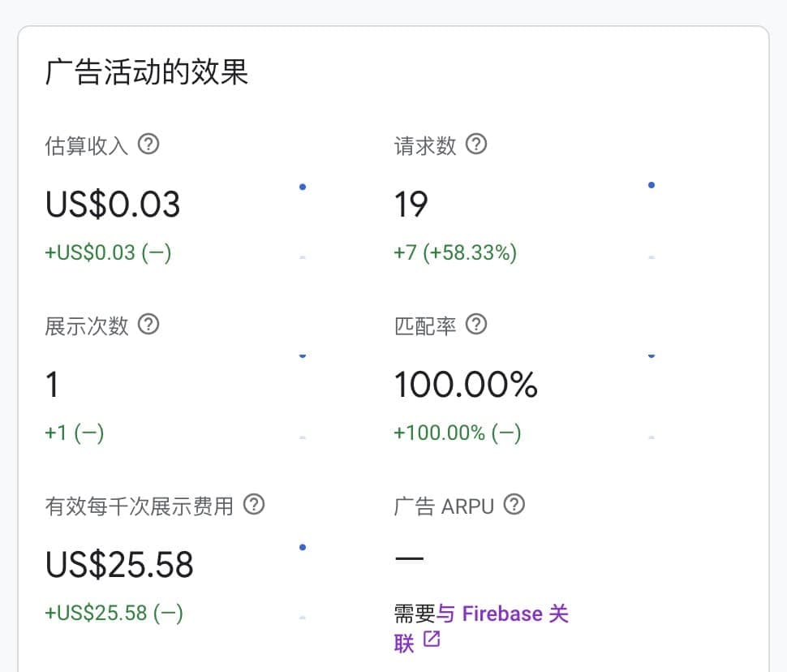This screenshot has height=672, width=787.
Task: Click the 匹配率 percentage value
Action: click(465, 384)
